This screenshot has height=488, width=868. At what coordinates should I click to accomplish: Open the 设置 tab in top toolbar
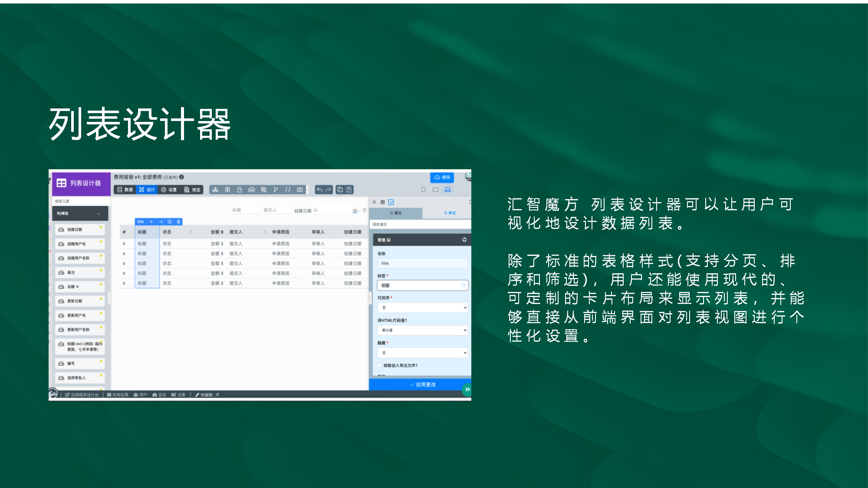169,190
